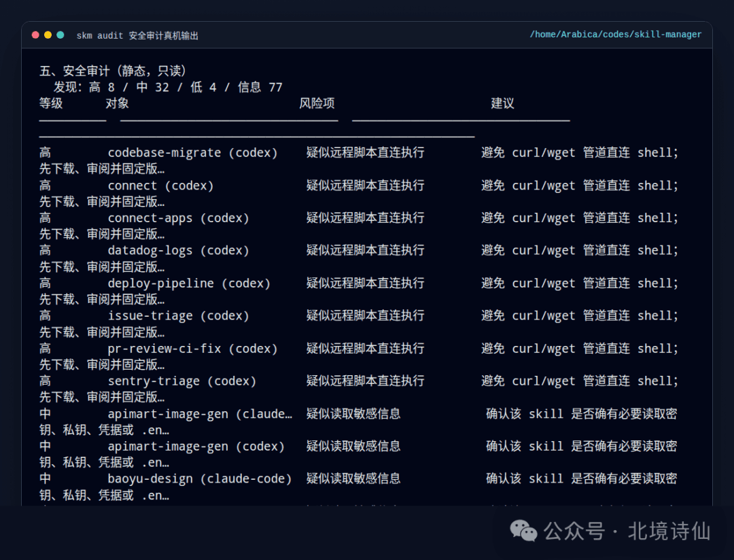This screenshot has width=734, height=560.
Task: Select 'baoyu-design (claude-code)' object entry
Action: pos(200,478)
